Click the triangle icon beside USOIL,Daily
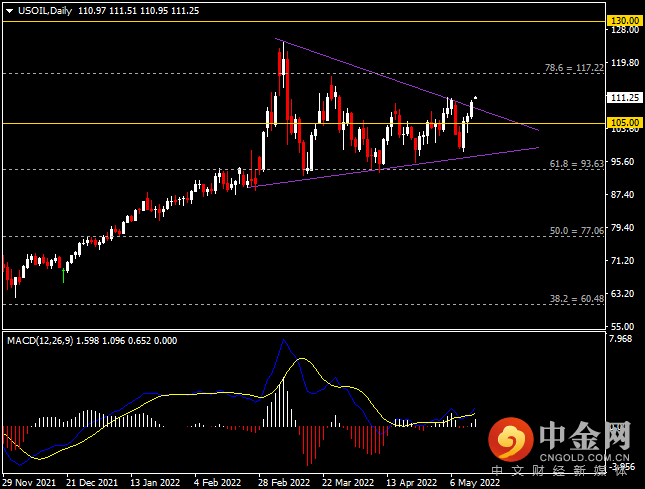Viewport: 645px width, 489px height. [9, 9]
